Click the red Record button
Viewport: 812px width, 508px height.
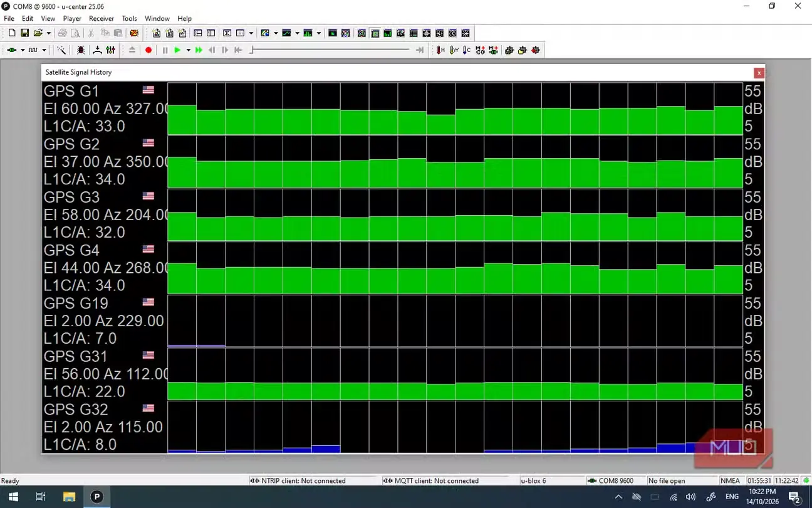click(148, 50)
